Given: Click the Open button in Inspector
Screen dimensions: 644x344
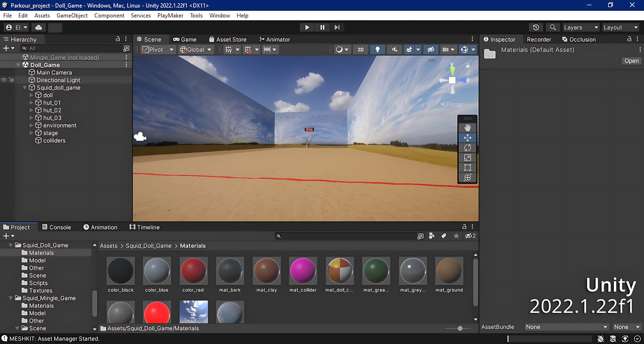Looking at the screenshot, I should 631,61.
